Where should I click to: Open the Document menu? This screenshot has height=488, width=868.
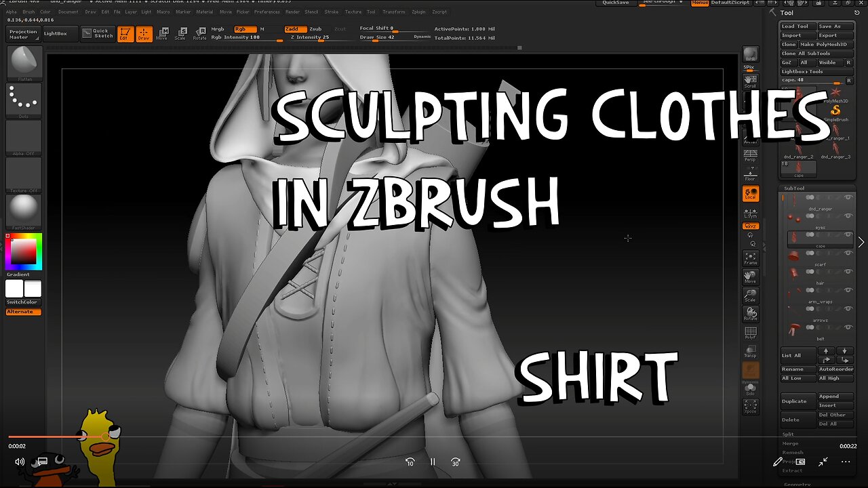68,12
